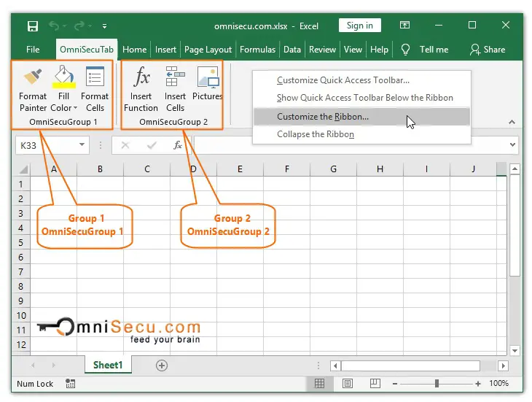Switch to Page Break Preview icon
Viewport: 532px width, 402px height.
[x=375, y=384]
